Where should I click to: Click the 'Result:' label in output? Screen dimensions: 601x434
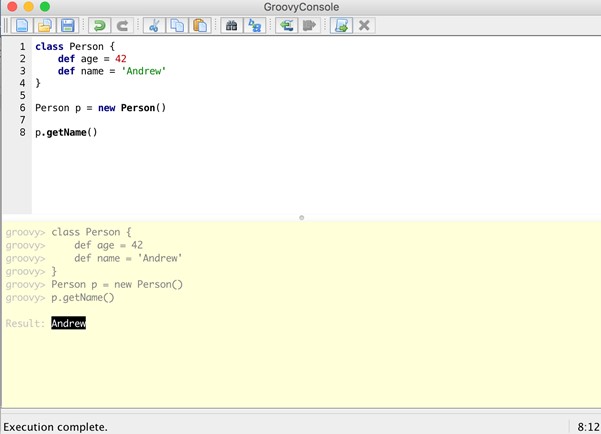click(x=25, y=324)
